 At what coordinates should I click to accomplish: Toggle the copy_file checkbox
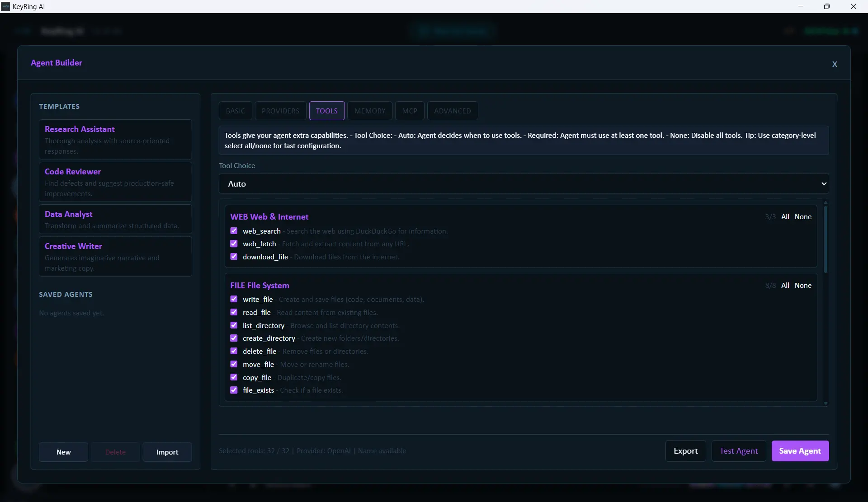click(234, 377)
